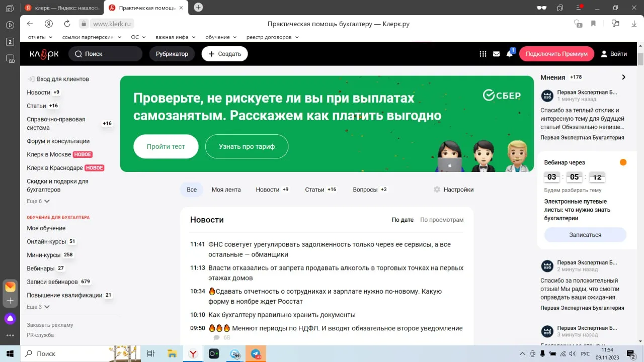The width and height of the screenshot is (644, 362).
Task: Click the www.klerk.ru address bar
Action: 112,24
